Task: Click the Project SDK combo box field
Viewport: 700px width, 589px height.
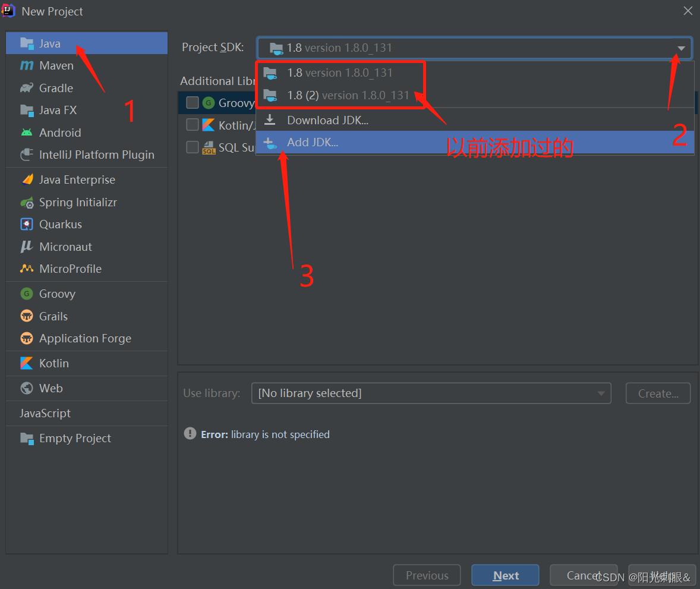Action: (475, 48)
